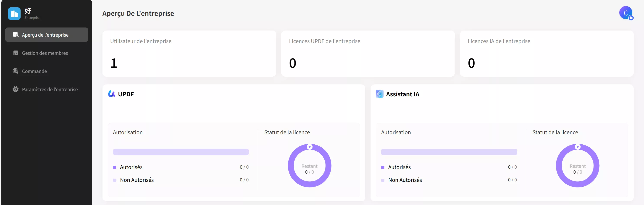Click Autorisation label in Assistant IA panel

point(396,132)
